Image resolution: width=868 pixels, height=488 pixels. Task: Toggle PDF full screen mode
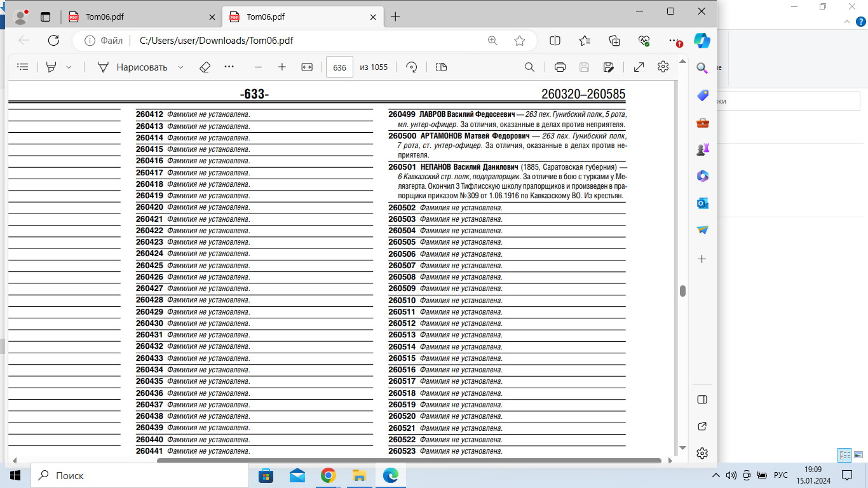[x=639, y=67]
